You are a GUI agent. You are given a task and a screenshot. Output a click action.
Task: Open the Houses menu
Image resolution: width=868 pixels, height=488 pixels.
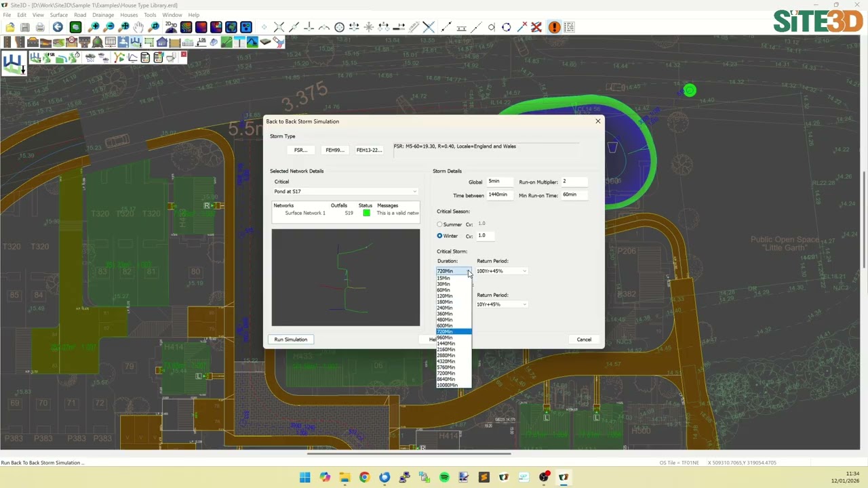(x=129, y=15)
